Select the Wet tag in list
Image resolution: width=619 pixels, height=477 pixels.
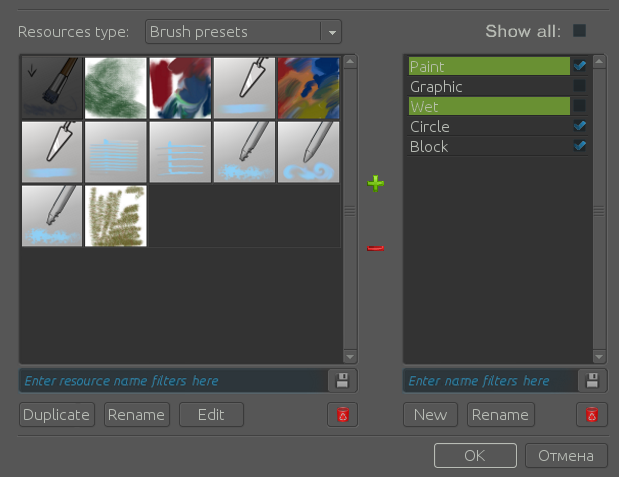[x=488, y=106]
